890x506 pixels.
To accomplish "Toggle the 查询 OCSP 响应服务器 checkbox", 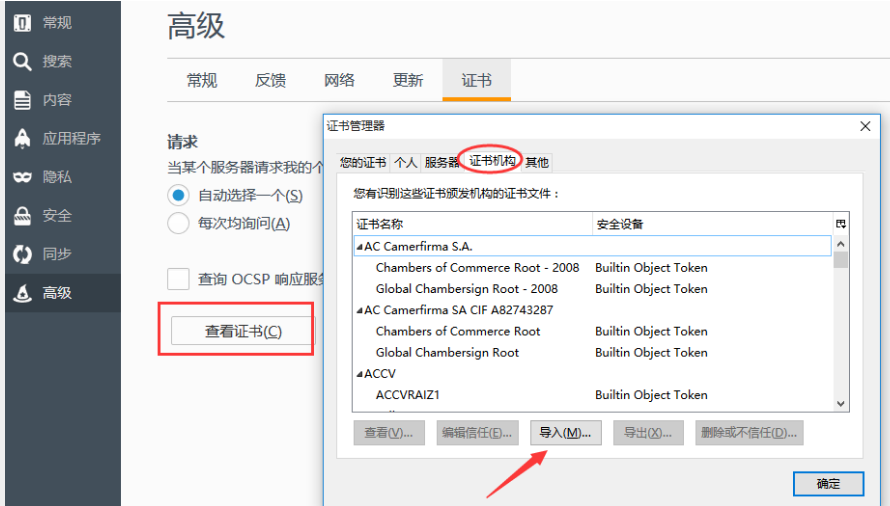I will 178,279.
